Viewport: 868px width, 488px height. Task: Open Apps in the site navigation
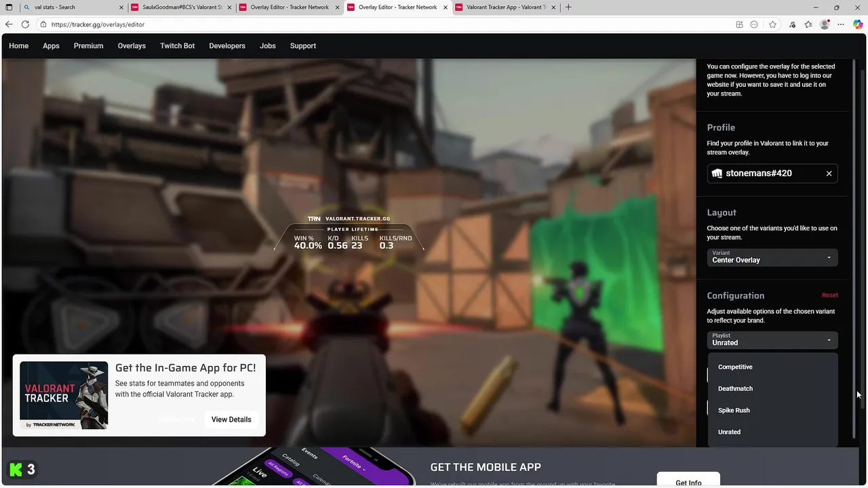pyautogui.click(x=51, y=46)
